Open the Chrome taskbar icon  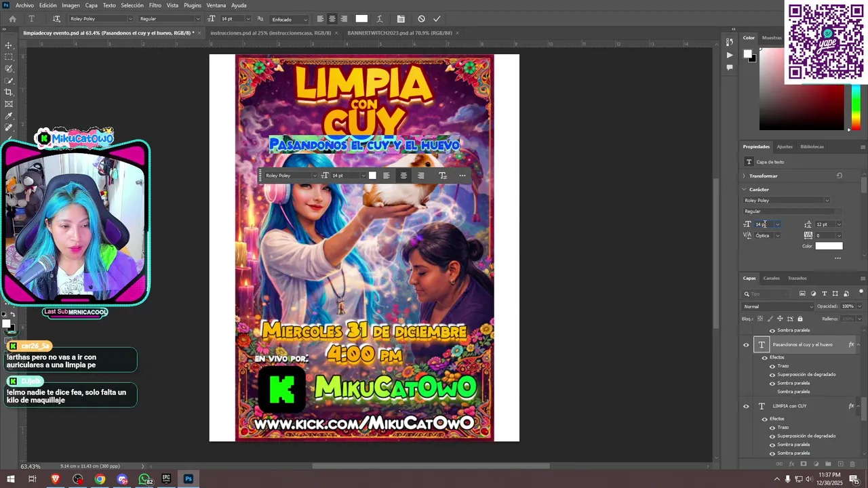pos(100,479)
